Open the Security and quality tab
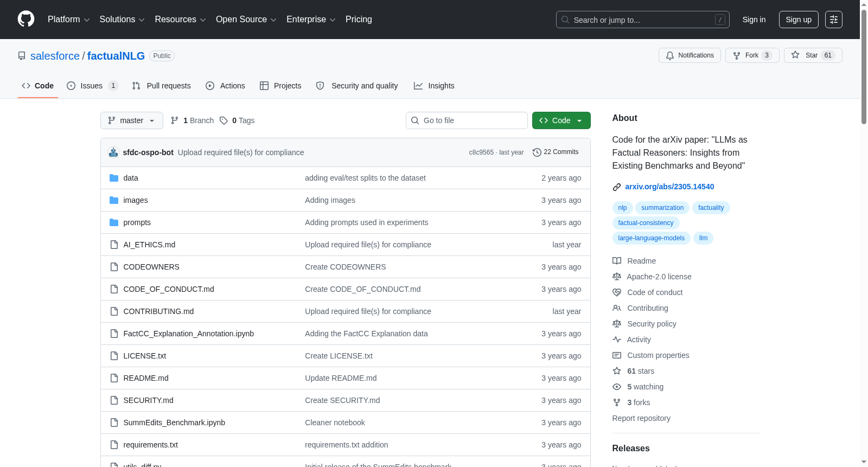 [357, 86]
